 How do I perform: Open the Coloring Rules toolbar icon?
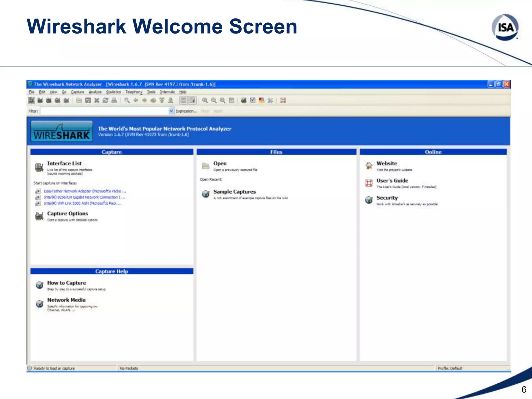[261, 100]
